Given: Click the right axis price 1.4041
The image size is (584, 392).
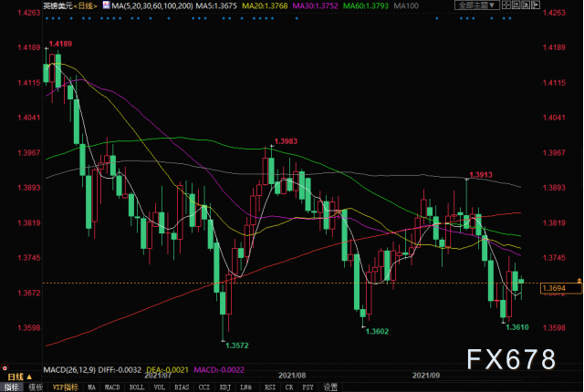Looking at the screenshot, I should (554, 118).
